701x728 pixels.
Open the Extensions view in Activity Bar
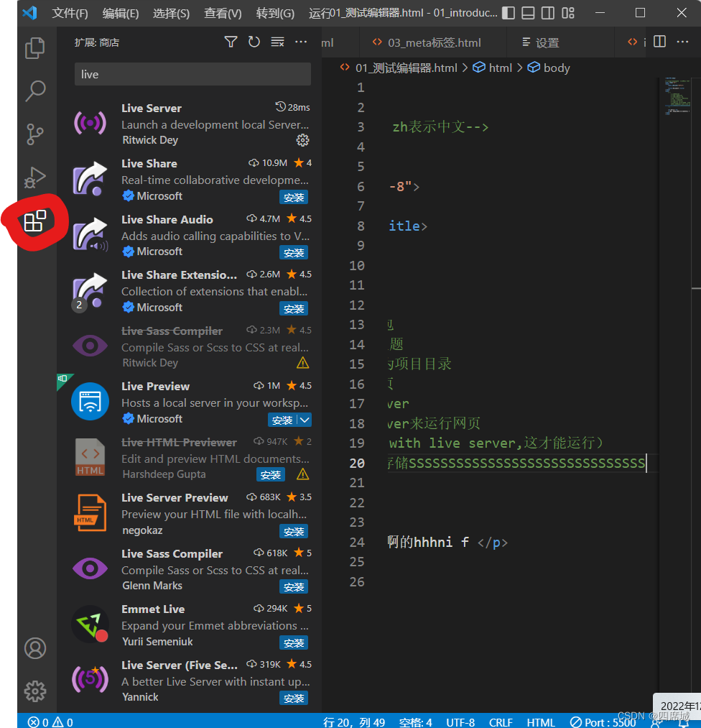[x=35, y=221]
